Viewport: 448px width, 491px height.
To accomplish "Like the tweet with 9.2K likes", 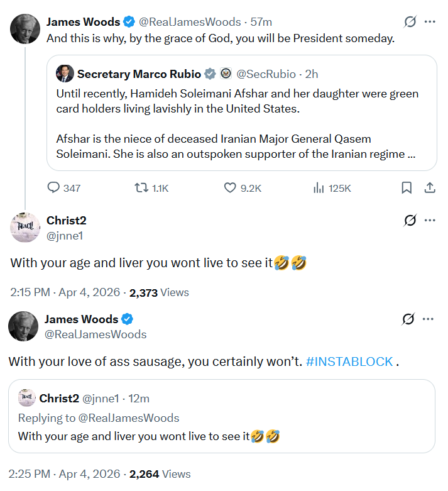I will [230, 187].
